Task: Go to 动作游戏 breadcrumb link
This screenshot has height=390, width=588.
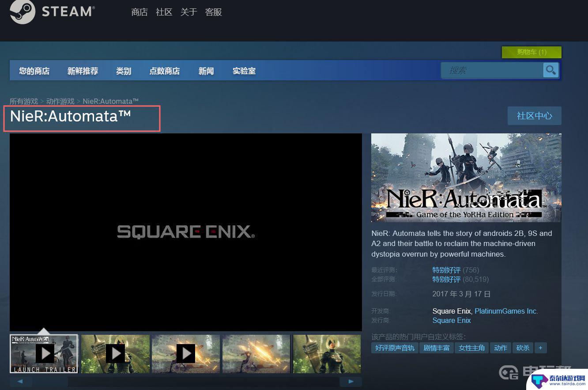Action: tap(60, 101)
